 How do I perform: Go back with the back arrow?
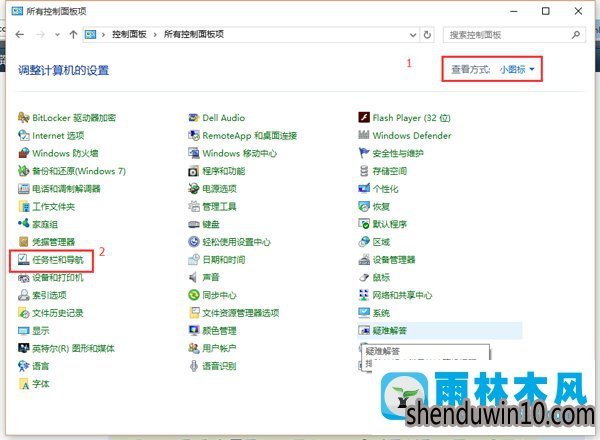pyautogui.click(x=20, y=35)
